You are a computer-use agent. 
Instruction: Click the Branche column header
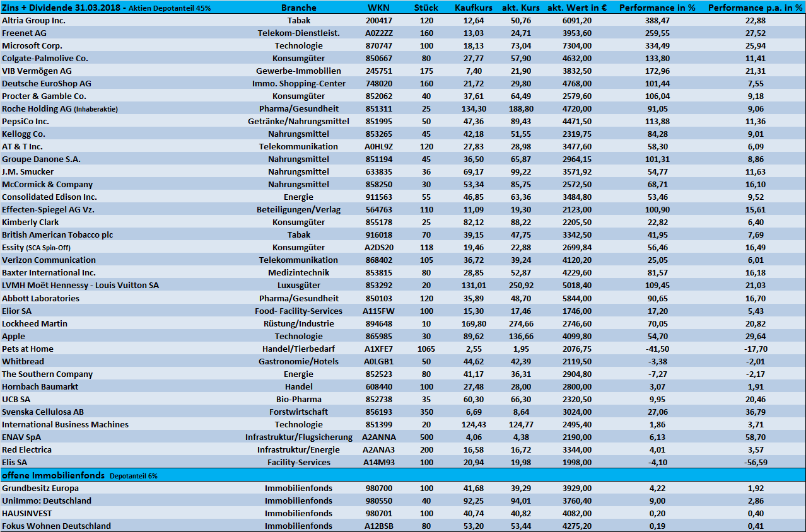[x=299, y=8]
